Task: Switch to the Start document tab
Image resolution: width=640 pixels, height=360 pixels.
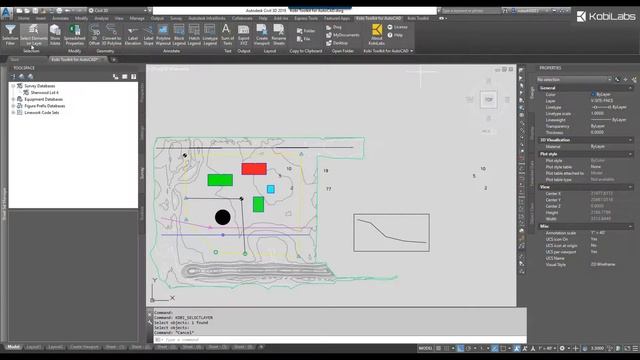Action: tap(15, 60)
